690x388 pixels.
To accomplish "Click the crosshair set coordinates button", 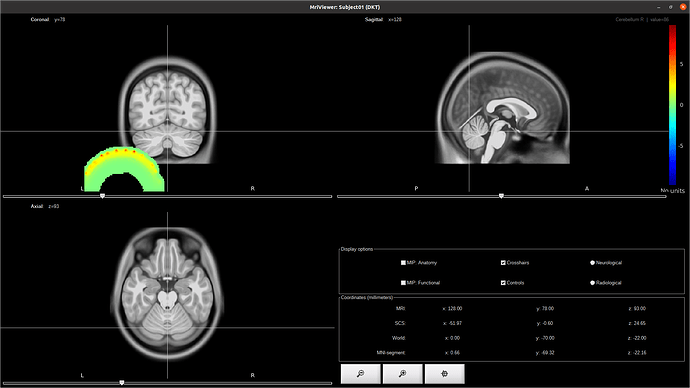I will point(444,374).
